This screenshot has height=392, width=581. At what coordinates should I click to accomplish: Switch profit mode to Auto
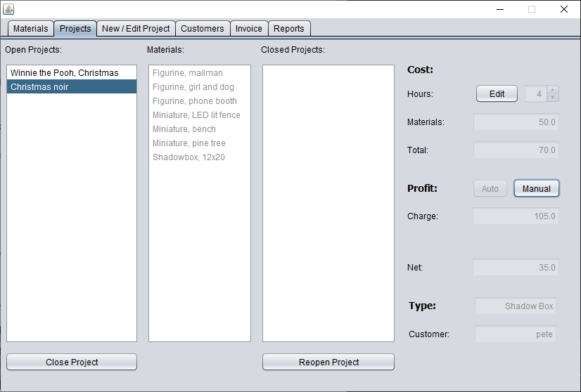[x=490, y=189]
